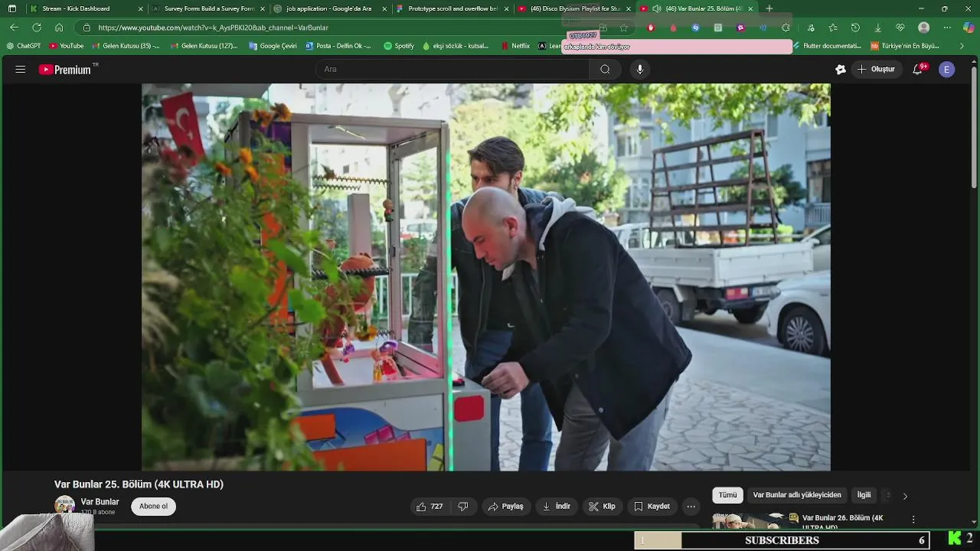Open Posta - Delfin Ok bookmark
This screenshot has width=980, height=551.
coord(338,46)
